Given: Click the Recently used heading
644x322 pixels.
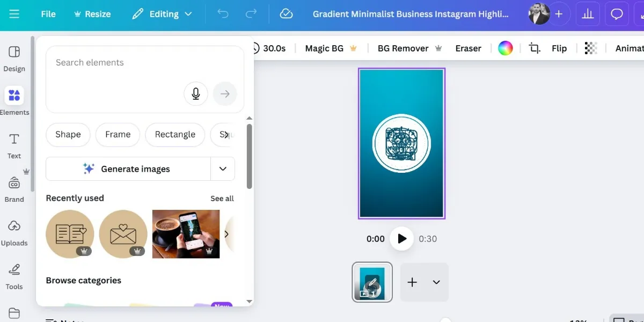Looking at the screenshot, I should [x=75, y=199].
